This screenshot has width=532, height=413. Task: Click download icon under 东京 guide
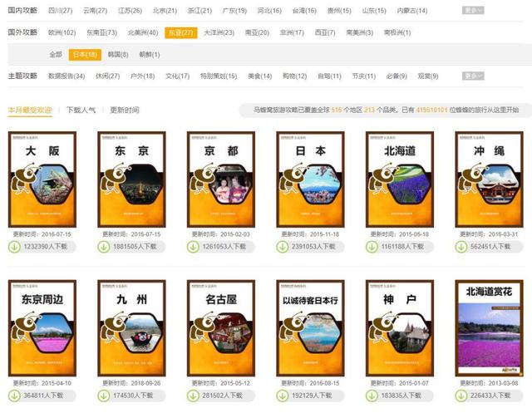click(103, 247)
